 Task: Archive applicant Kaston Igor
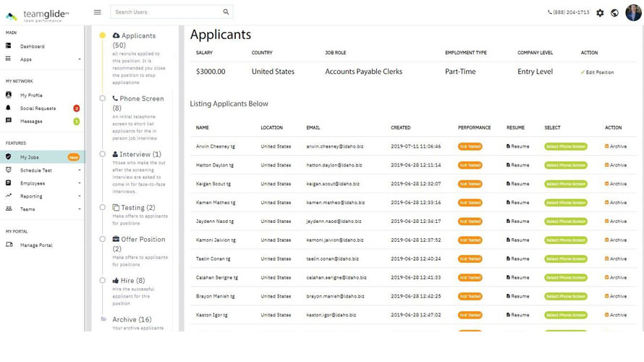(616, 315)
